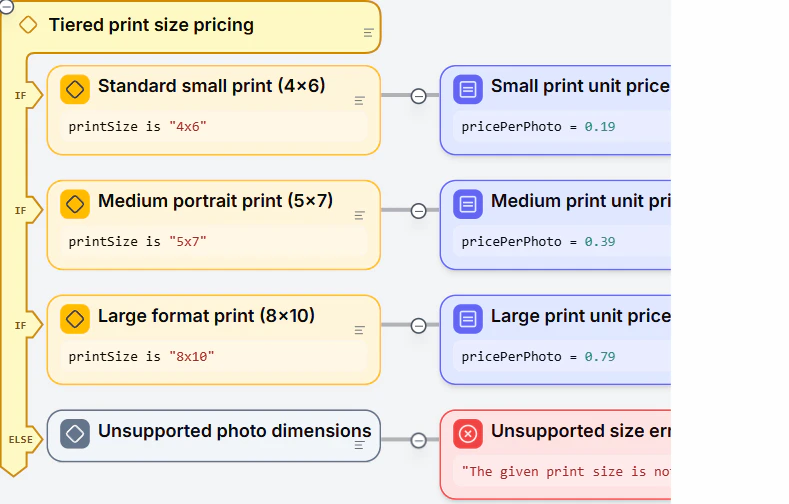Click the orange condition icon on Standard small print
Screen dimensions: 789x504
coord(75,90)
